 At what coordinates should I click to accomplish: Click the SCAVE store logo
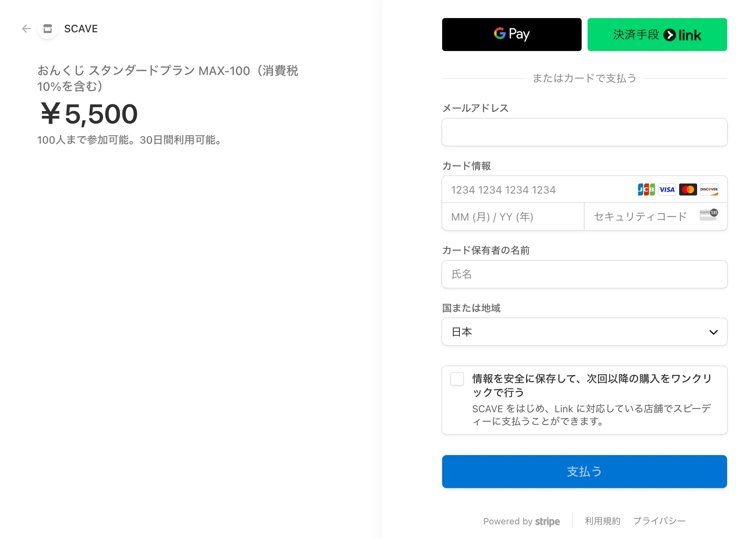[47, 29]
